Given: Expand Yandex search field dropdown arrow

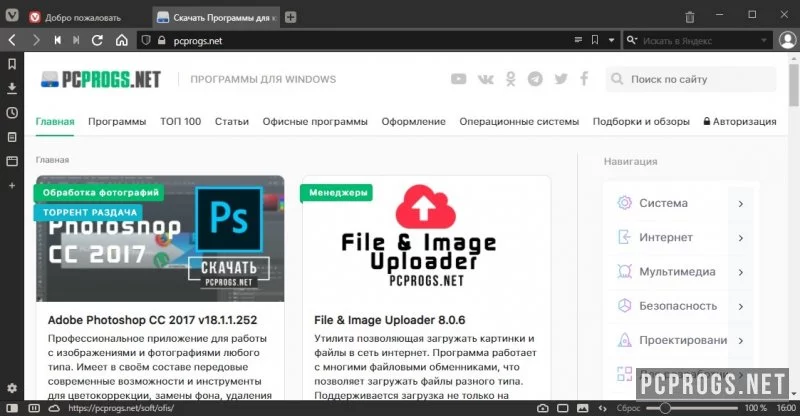Looking at the screenshot, I should pyautogui.click(x=764, y=40).
